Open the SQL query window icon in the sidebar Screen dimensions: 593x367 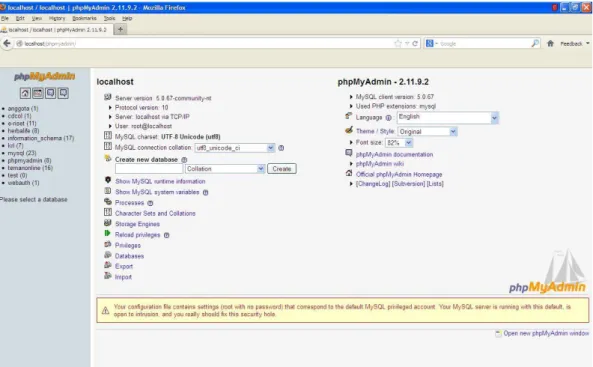[x=38, y=93]
